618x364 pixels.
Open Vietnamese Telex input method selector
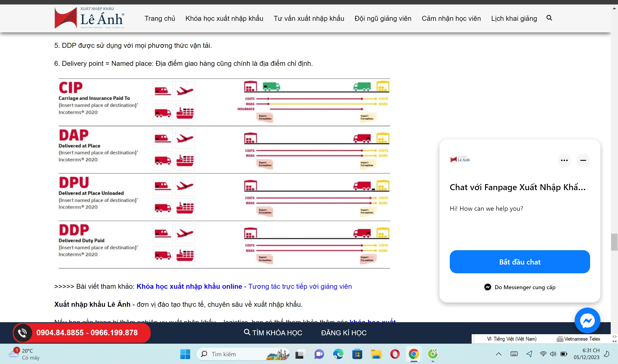(578, 339)
